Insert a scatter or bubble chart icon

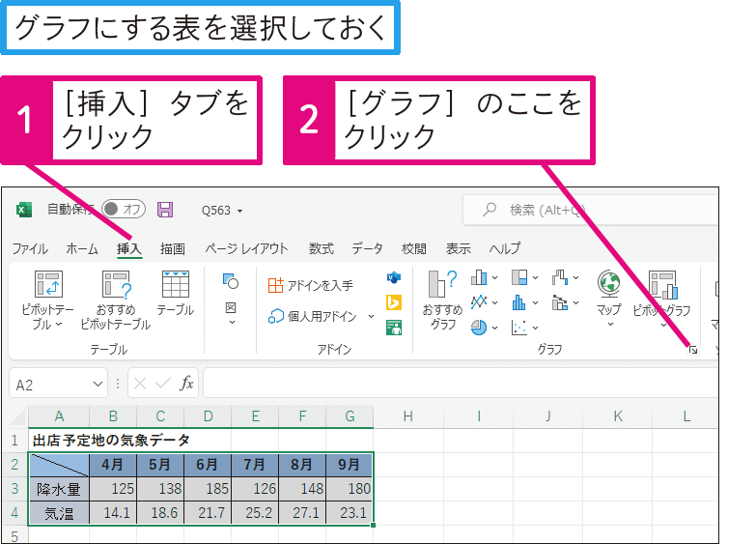click(x=519, y=328)
